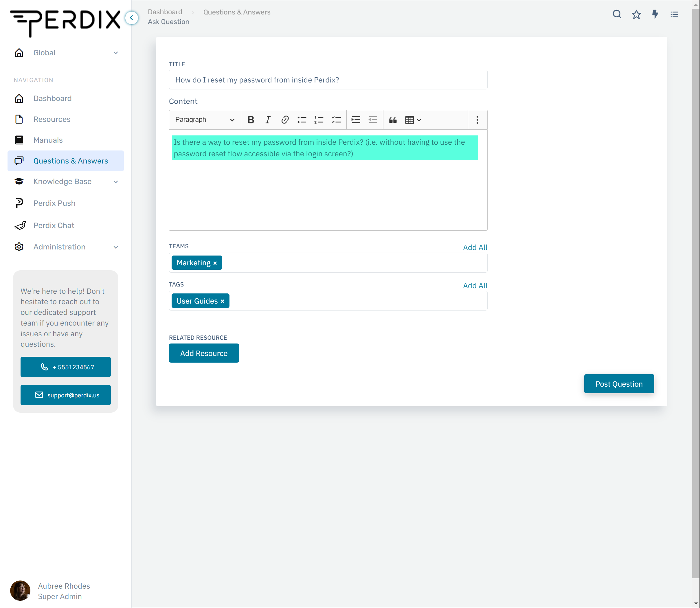Open Aubree Rhodes profile avatar
This screenshot has width=700, height=608.
pos(20,591)
